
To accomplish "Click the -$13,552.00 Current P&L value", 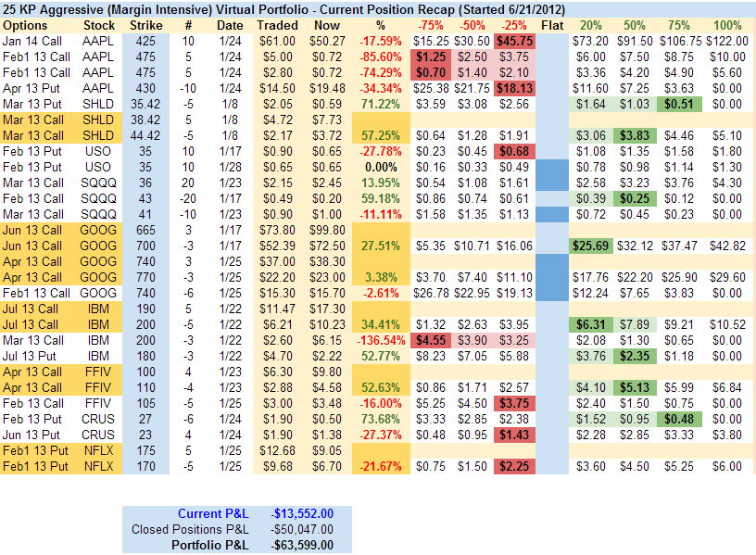I will (x=303, y=512).
